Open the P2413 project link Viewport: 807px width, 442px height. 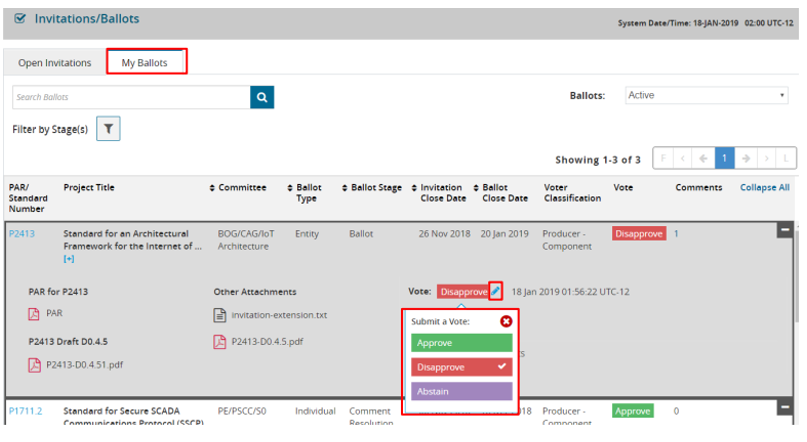click(22, 233)
